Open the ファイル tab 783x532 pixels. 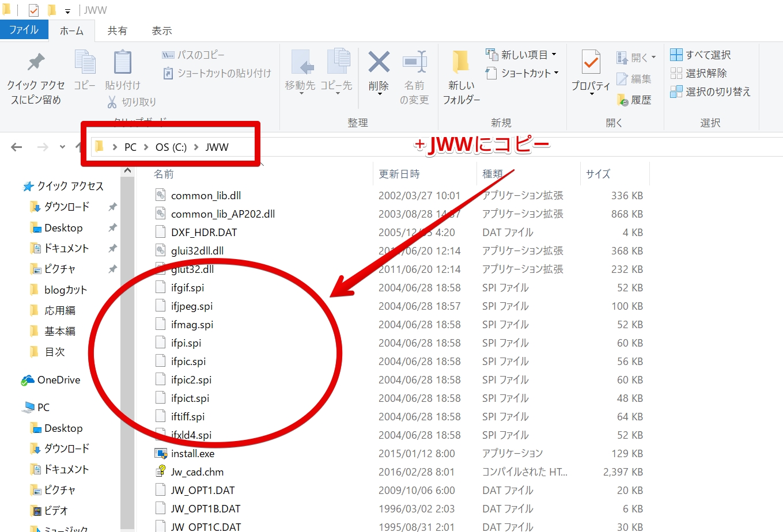(24, 30)
